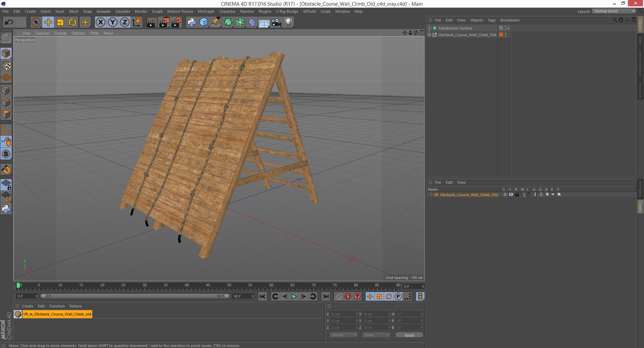644x348 pixels.
Task: Switch to the Content Browser side tab
Action: [640, 63]
